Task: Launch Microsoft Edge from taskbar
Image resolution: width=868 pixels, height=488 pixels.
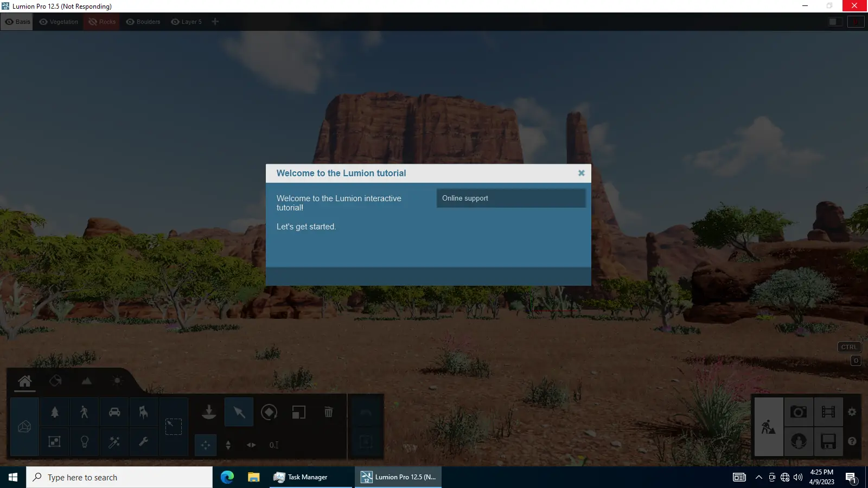Action: (227, 477)
